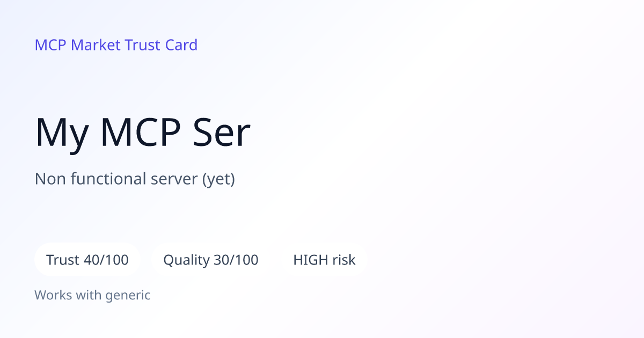Click the Works with generic caption
Screen dimensions: 644x338
click(x=92, y=295)
